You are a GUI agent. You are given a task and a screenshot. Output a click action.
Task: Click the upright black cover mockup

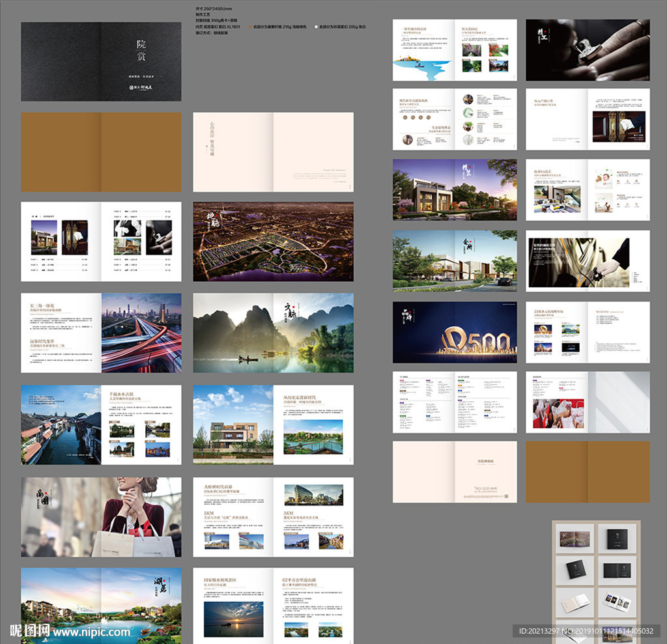click(x=617, y=539)
